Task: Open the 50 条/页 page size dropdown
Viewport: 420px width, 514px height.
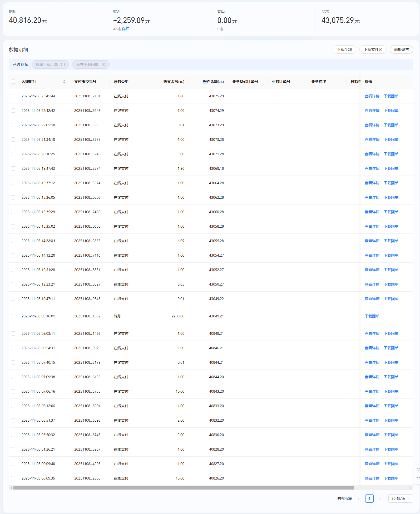Action: (400, 498)
